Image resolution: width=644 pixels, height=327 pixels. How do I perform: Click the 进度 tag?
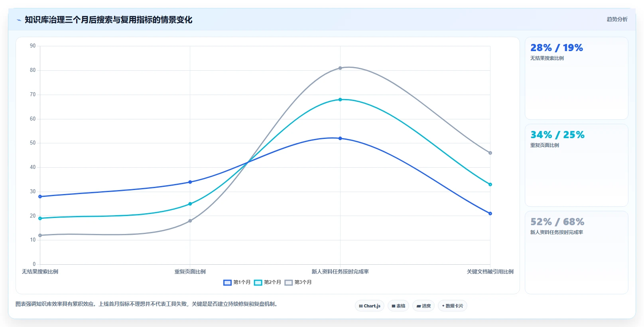[423, 306]
